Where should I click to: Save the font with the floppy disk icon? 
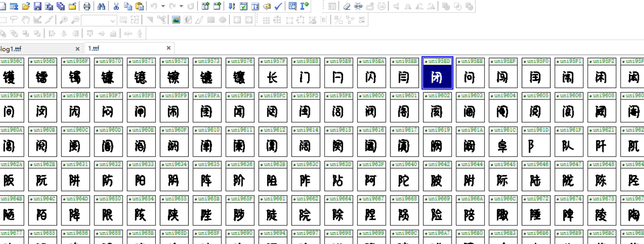(37, 6)
